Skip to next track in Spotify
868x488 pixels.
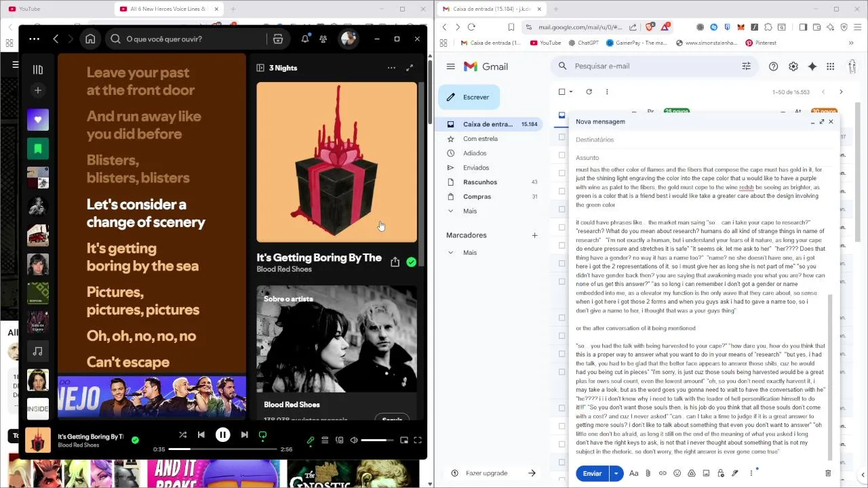244,434
